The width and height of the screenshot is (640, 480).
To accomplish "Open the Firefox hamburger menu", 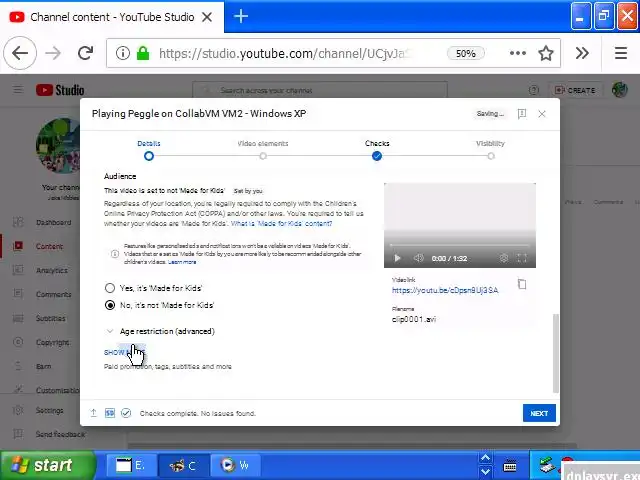I will (621, 53).
